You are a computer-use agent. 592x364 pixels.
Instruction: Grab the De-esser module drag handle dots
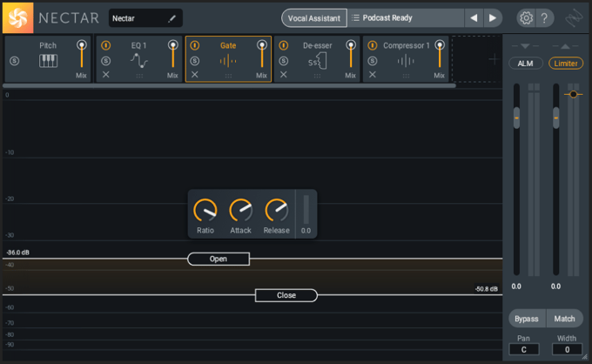coord(317,76)
